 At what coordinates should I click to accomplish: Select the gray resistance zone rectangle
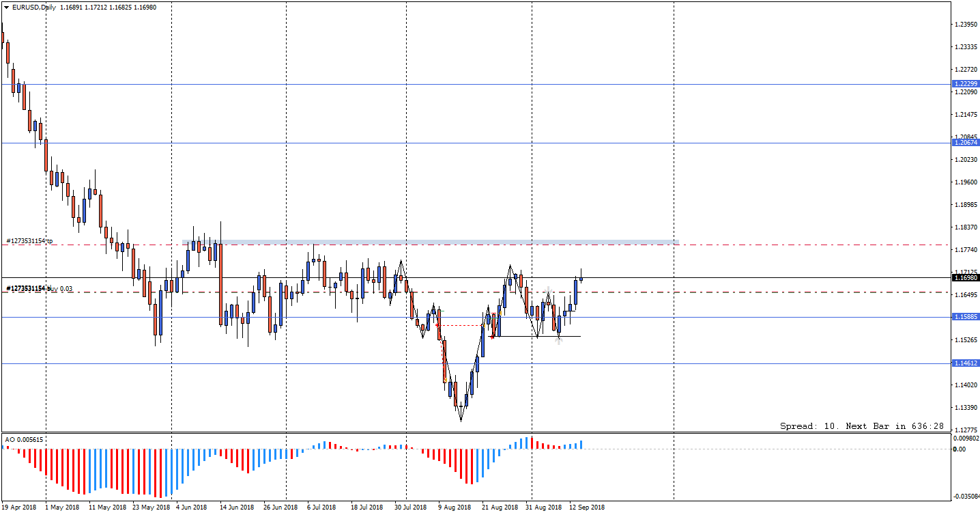pyautogui.click(x=431, y=242)
